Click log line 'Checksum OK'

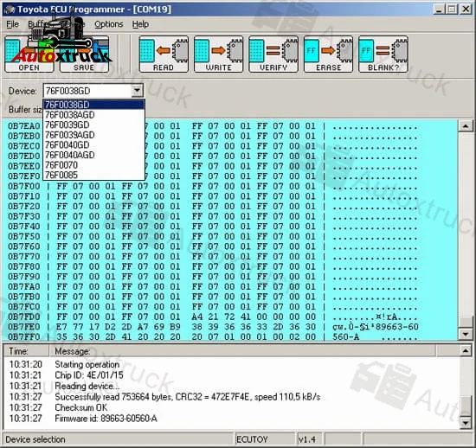point(81,407)
